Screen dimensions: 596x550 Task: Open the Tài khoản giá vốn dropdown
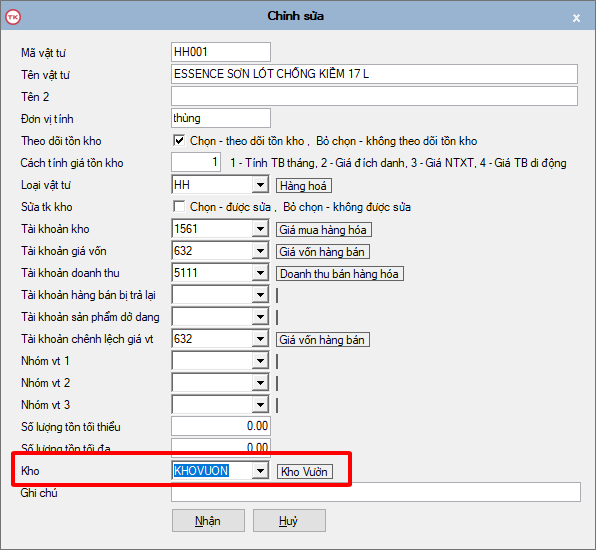click(260, 251)
